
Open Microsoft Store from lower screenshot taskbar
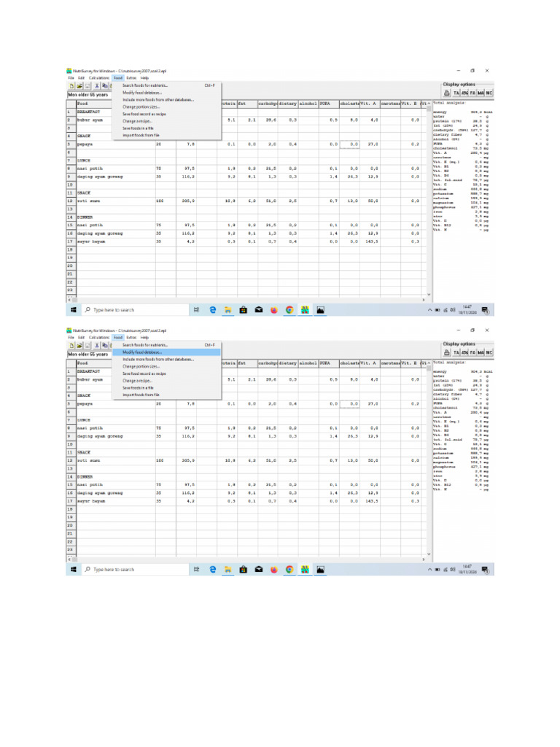pyautogui.click(x=244, y=570)
